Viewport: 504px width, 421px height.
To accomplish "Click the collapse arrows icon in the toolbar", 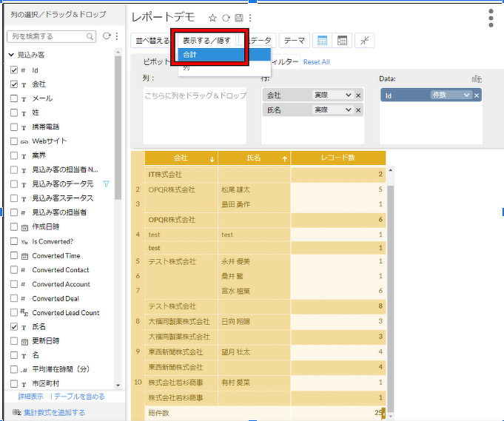I will (x=365, y=41).
